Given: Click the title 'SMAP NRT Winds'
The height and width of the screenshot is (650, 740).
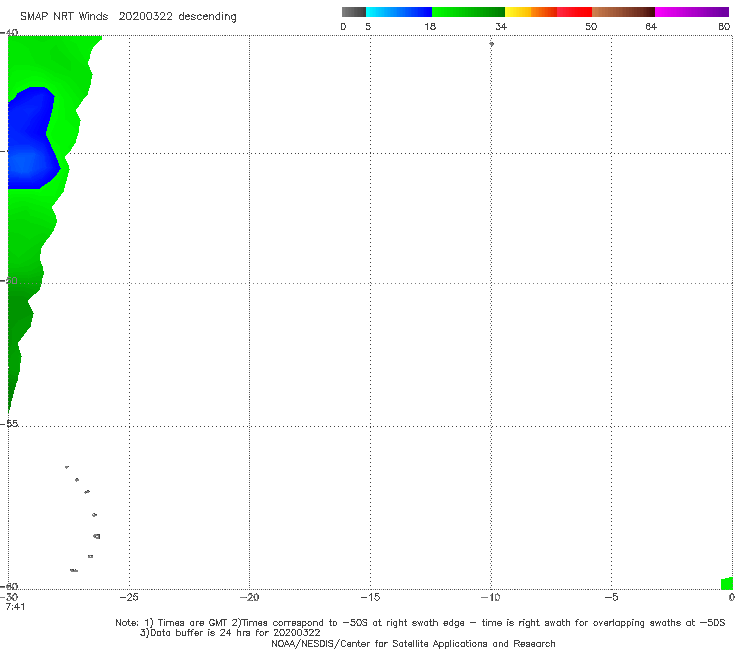Looking at the screenshot, I should click(64, 16).
